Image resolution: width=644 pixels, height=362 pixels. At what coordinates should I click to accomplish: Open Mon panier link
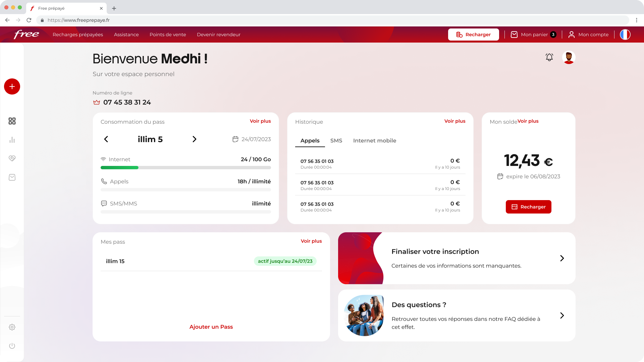[x=534, y=35]
